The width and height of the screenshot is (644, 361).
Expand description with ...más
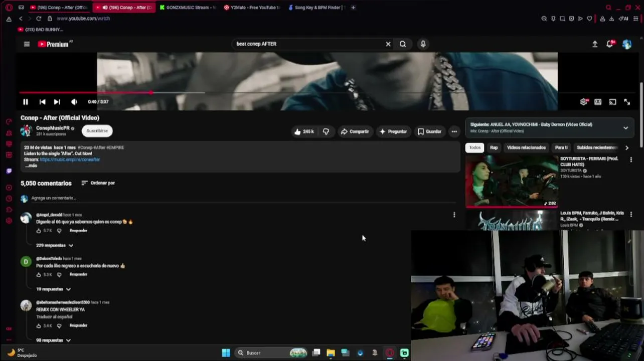pos(31,165)
